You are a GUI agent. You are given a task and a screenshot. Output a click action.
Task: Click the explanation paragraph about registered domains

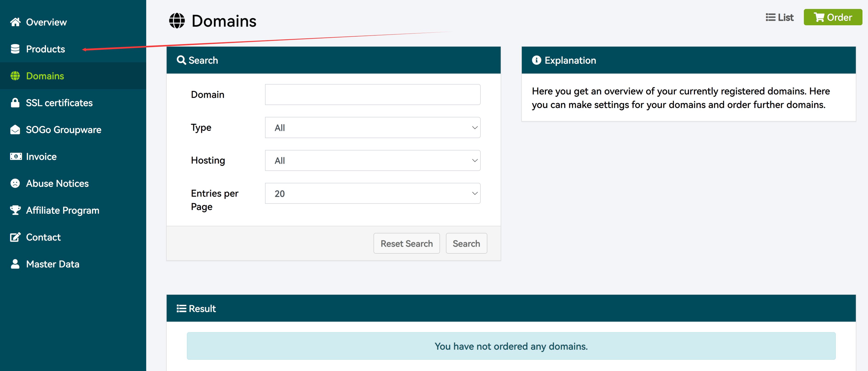coord(681,98)
